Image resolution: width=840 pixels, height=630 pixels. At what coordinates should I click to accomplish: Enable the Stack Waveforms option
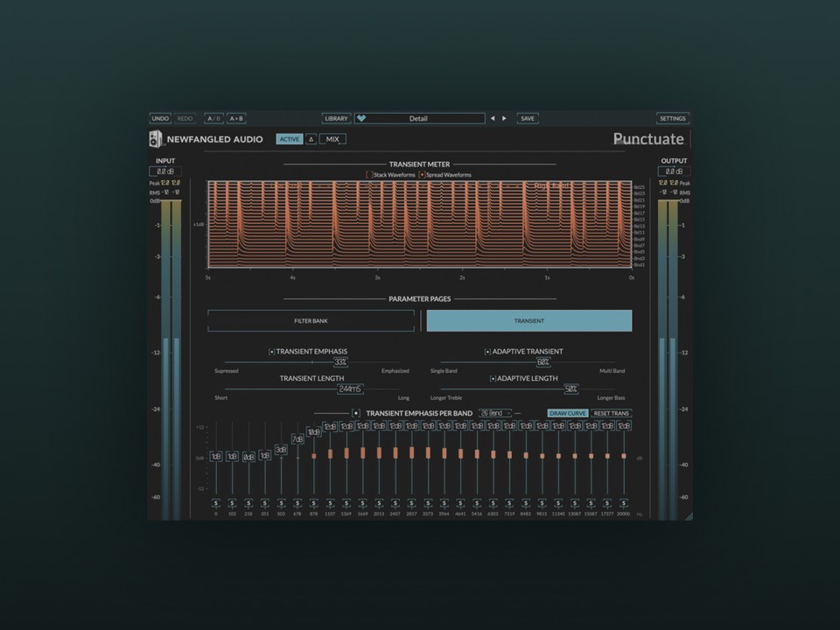coord(369,175)
